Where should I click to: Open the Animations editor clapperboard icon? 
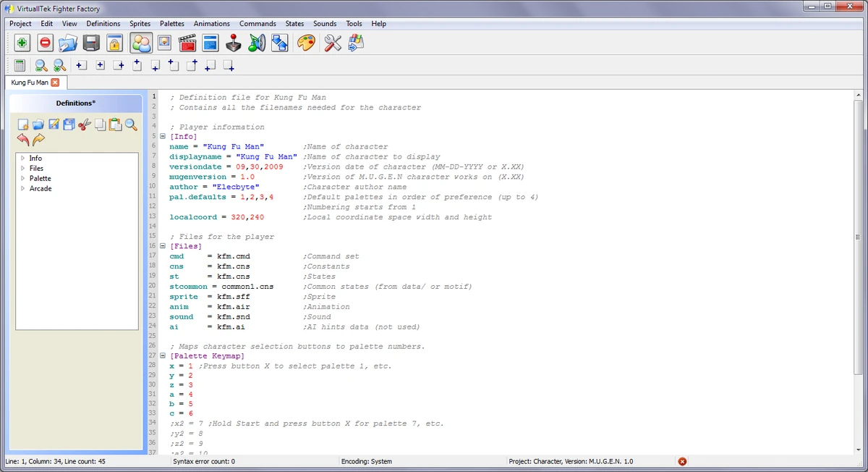click(x=187, y=43)
